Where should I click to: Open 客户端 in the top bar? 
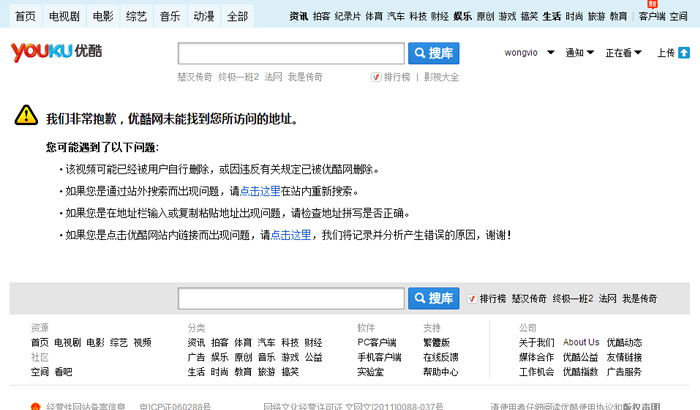[x=652, y=17]
